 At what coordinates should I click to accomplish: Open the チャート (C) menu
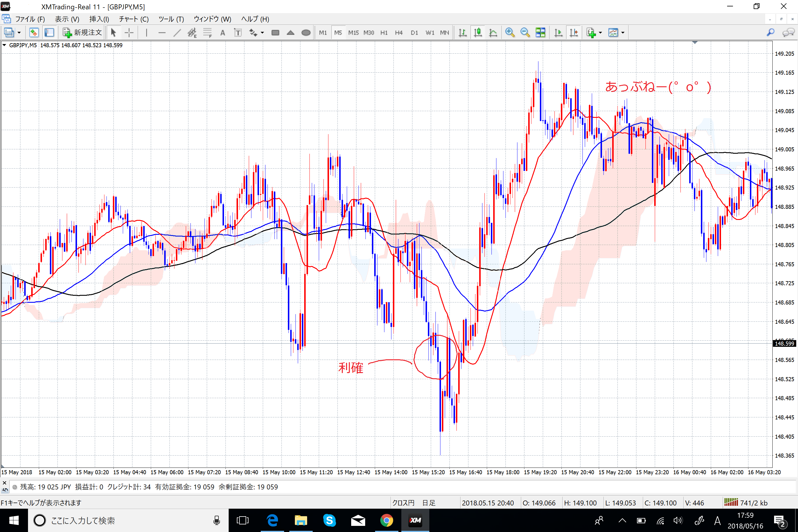[x=134, y=19]
